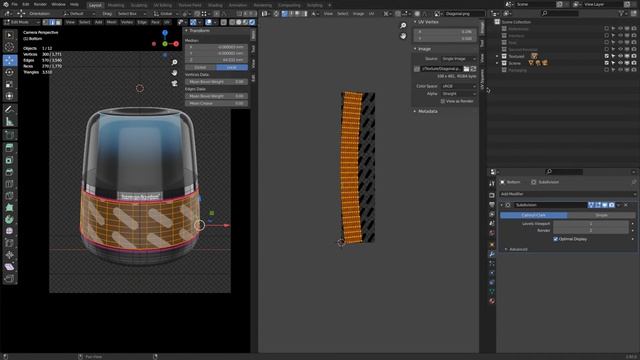Screen dimensions: 640x360
Task: Toggle camera view icon in 3D viewport
Action: click(174, 83)
